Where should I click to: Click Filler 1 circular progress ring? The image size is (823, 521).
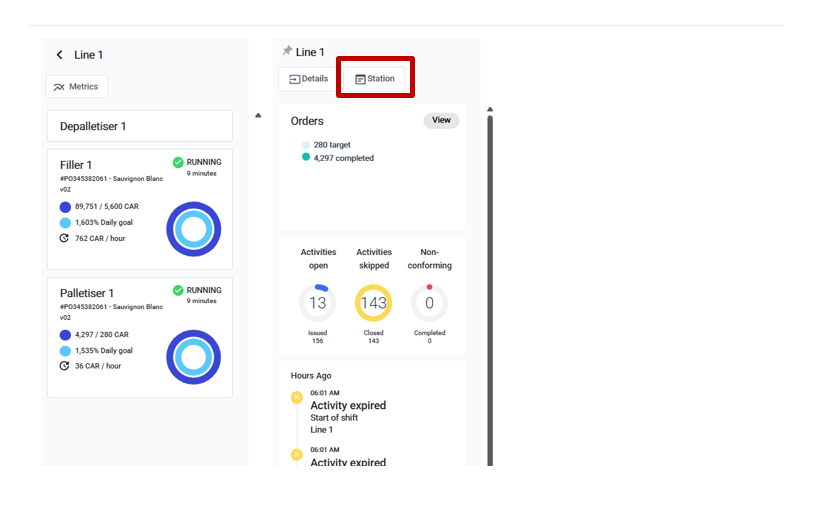click(x=193, y=229)
